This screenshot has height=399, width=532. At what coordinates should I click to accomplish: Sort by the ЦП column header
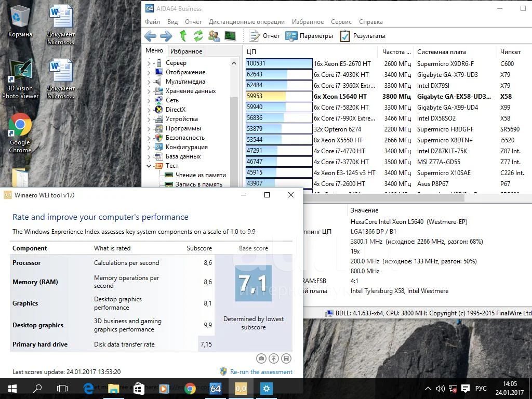311,52
